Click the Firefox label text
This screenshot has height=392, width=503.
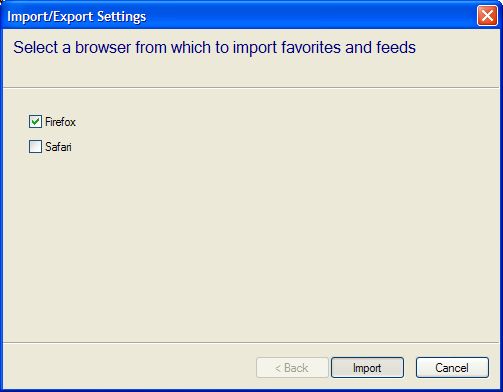point(60,122)
